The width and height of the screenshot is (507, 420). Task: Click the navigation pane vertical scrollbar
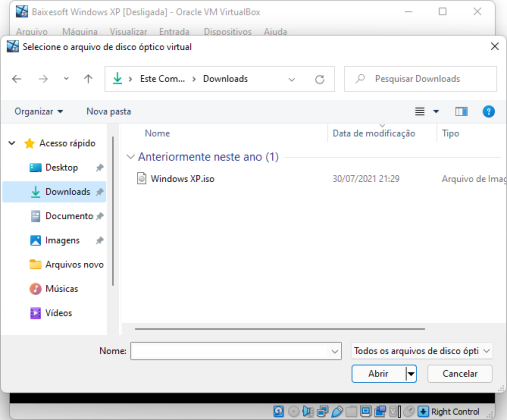[x=113, y=211]
